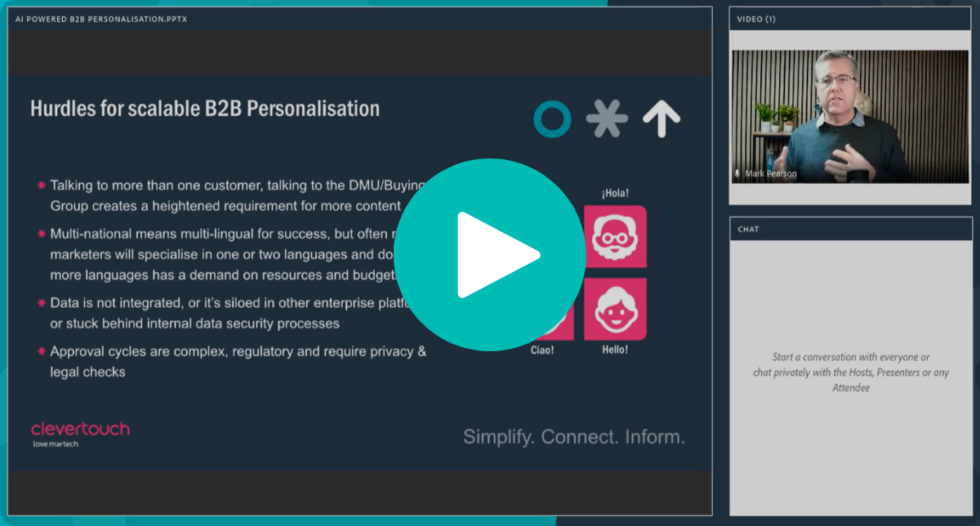Click the 'love martech' text under the logo
Viewport: 980px width, 526px height.
click(x=56, y=444)
